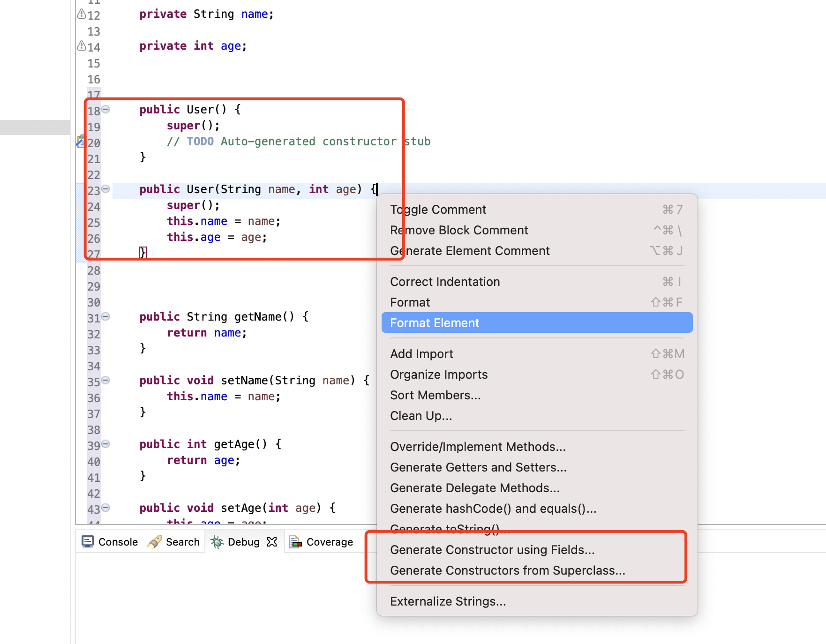The width and height of the screenshot is (826, 644).
Task: Open Clean Up dialog
Action: tap(537, 416)
